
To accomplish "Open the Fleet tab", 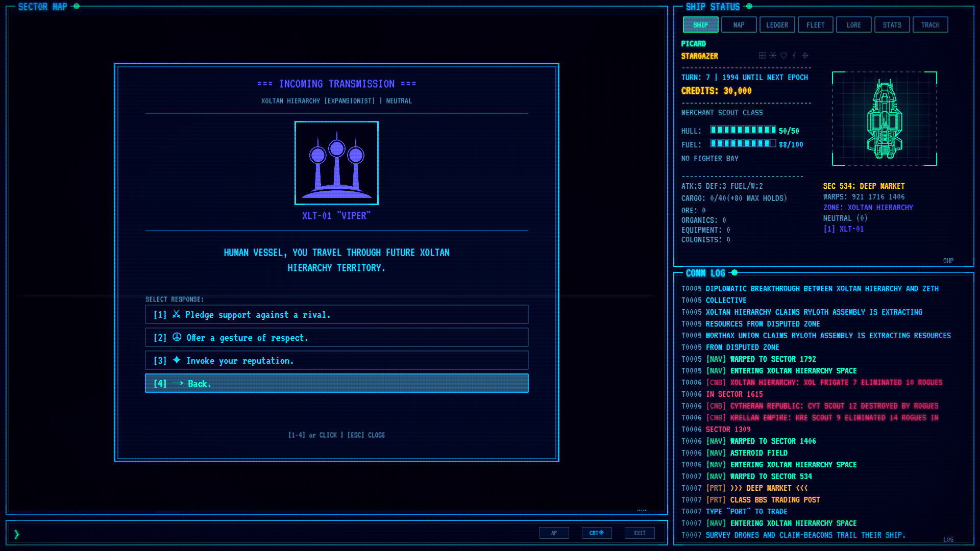I will [x=815, y=24].
